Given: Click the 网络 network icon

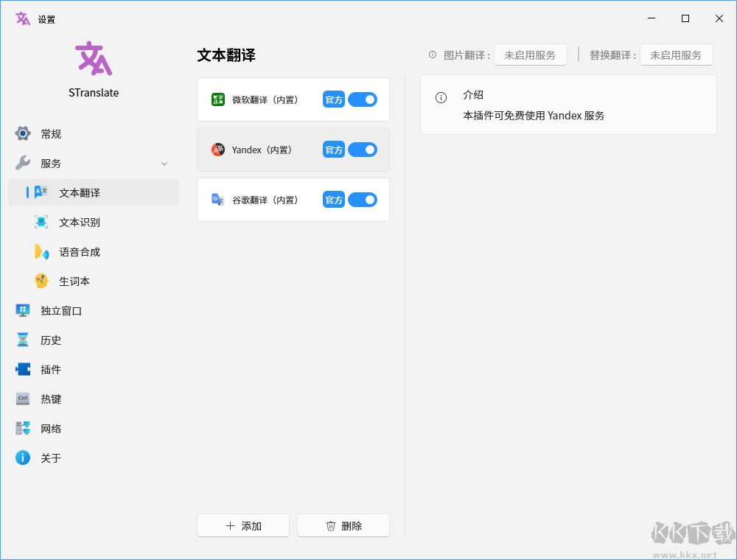Looking at the screenshot, I should 23,428.
